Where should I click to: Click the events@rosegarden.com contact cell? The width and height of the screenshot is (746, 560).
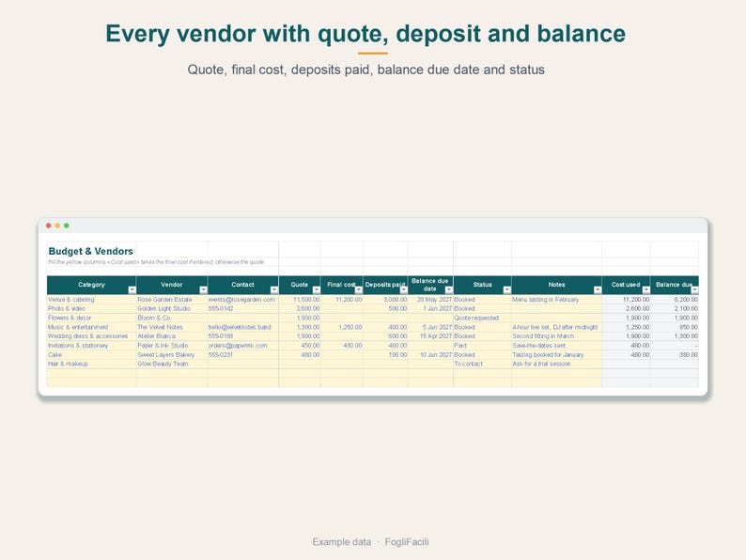[x=243, y=300]
